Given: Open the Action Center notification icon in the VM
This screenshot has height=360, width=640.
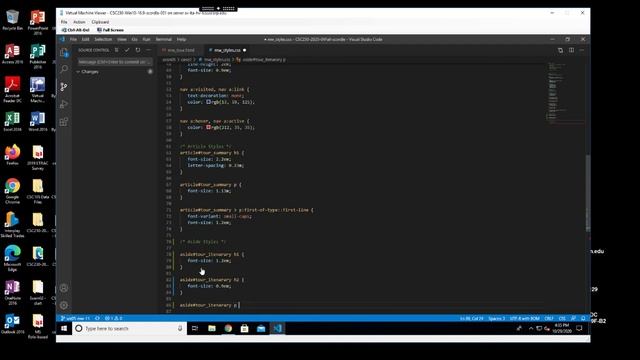Looking at the screenshot, I should tap(579, 328).
